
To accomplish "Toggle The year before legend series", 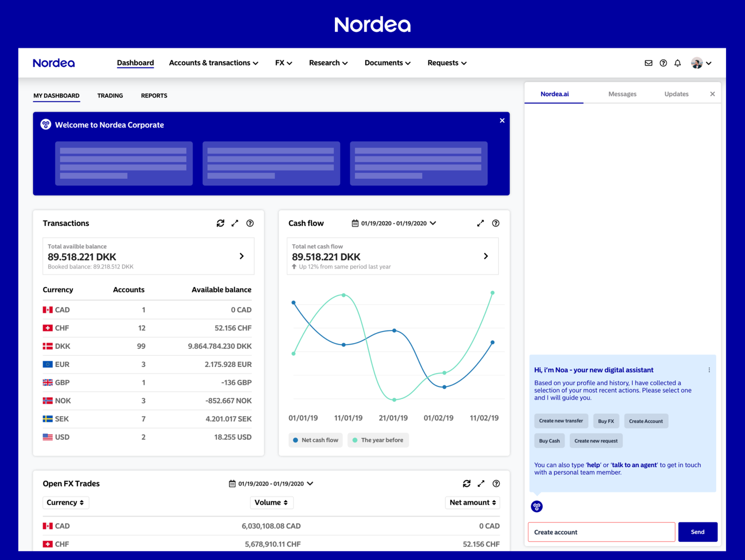I will (378, 440).
